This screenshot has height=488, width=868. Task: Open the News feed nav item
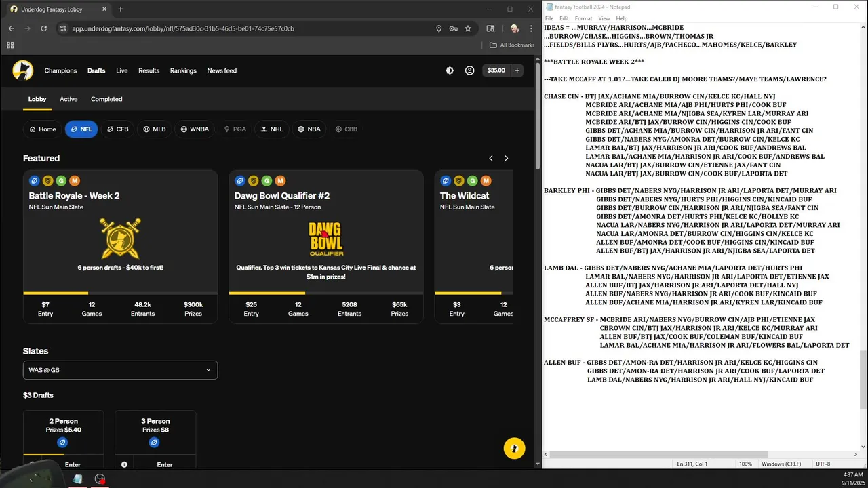(222, 70)
